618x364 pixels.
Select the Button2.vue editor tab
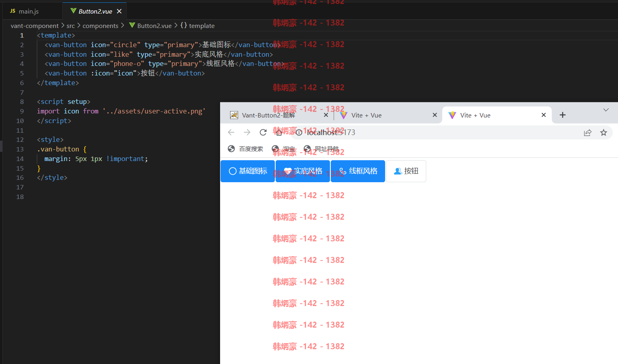tap(95, 11)
